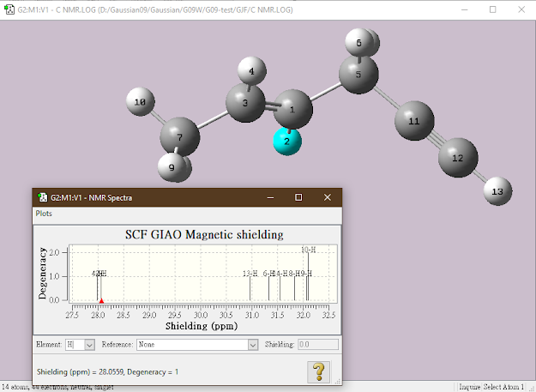Click the SCF GIAO Magnetic shielding title
Viewport: 536px width, 392px height.
[204, 234]
